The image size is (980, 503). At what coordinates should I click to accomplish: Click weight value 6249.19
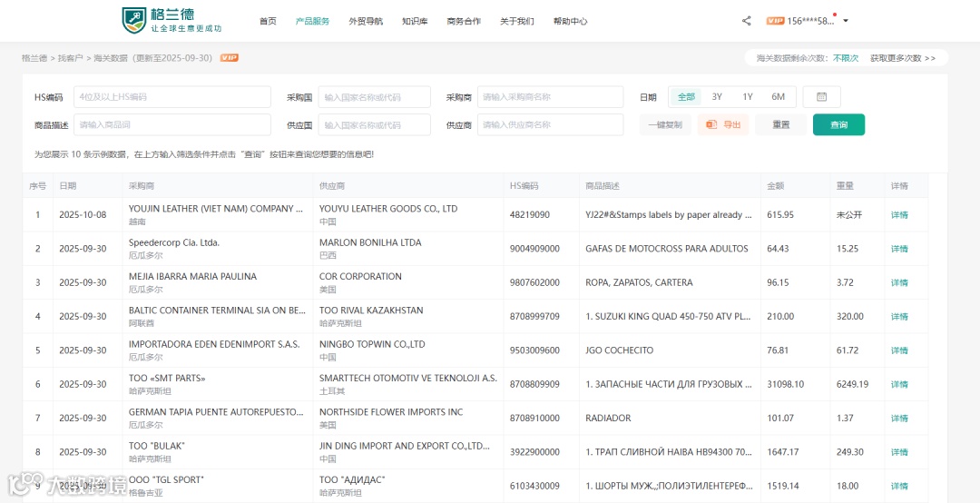coord(853,384)
